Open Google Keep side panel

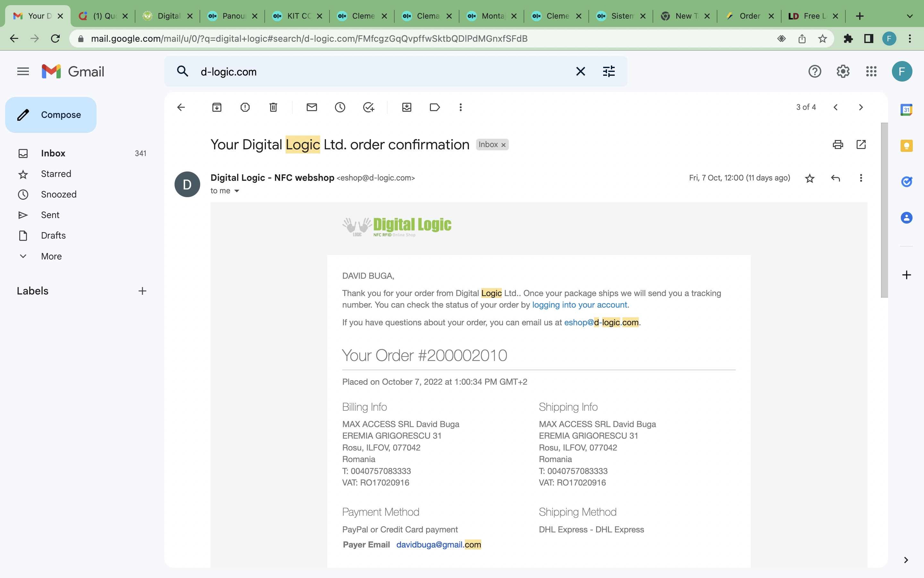(x=906, y=146)
